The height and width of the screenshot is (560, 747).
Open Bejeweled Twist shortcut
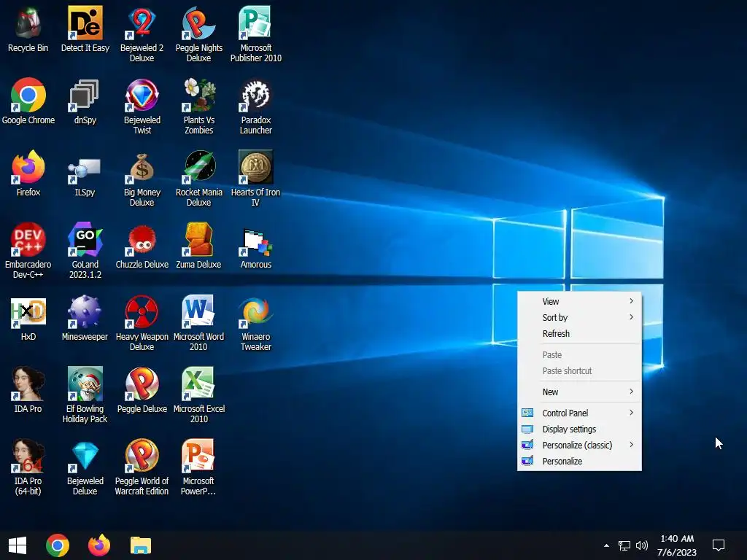(142, 106)
